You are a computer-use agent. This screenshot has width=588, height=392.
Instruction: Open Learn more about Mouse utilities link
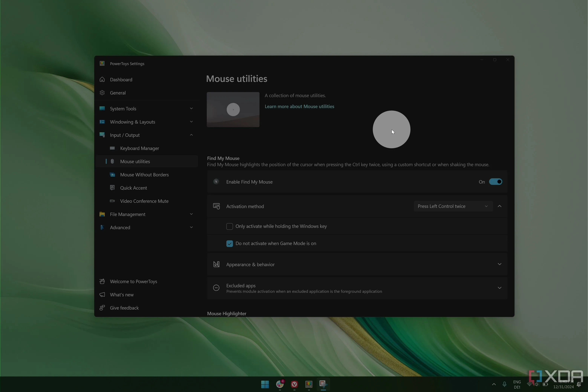[x=299, y=107]
